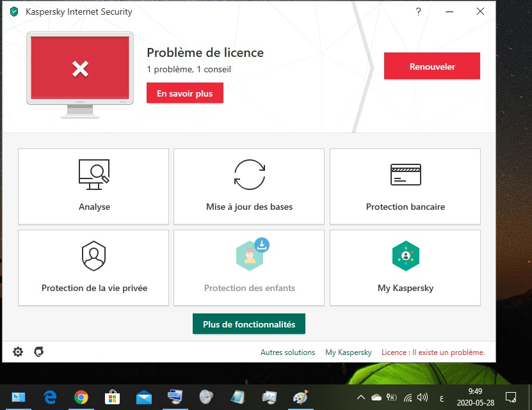
Task: Click the help question mark
Action: [x=418, y=12]
